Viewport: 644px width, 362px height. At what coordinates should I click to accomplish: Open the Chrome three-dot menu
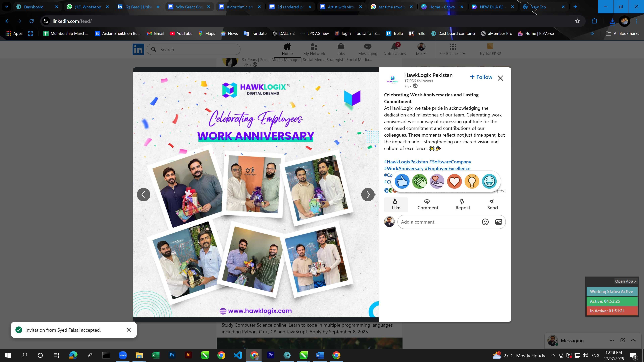(x=636, y=21)
